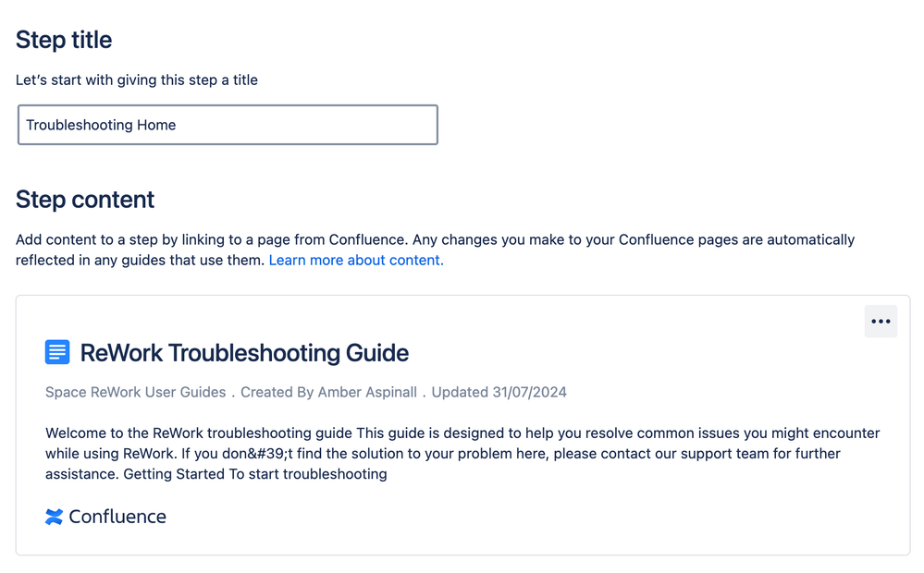Click the Confluence logo icon
The image size is (924, 573).
click(54, 517)
